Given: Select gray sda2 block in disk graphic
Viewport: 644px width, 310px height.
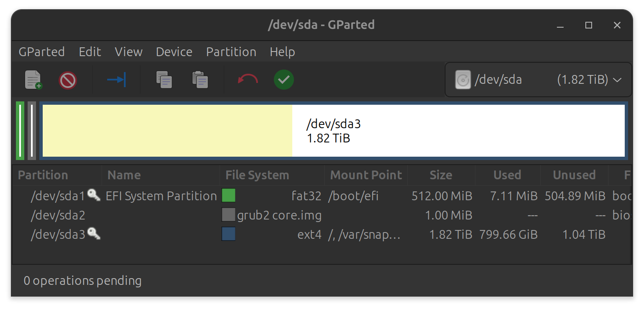Looking at the screenshot, I should 32,131.
